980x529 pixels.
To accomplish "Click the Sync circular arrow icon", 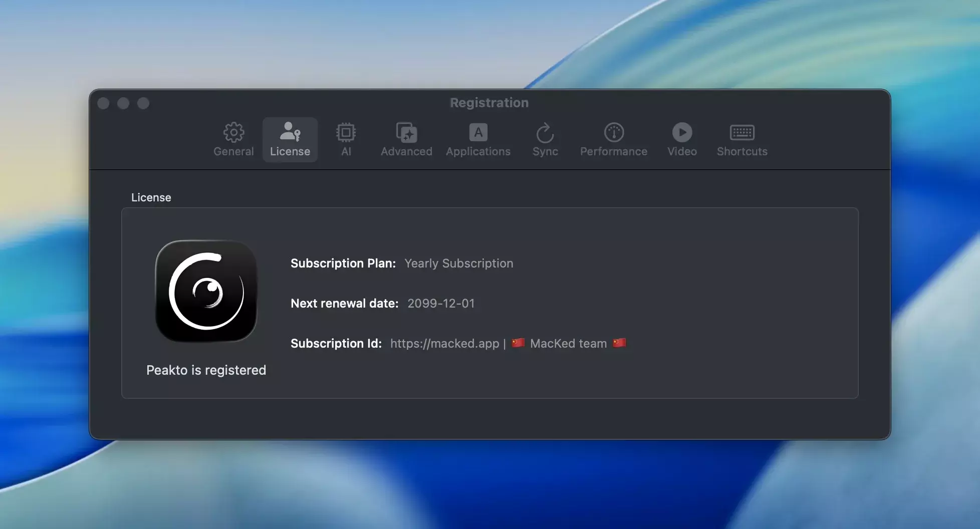I will 545,133.
